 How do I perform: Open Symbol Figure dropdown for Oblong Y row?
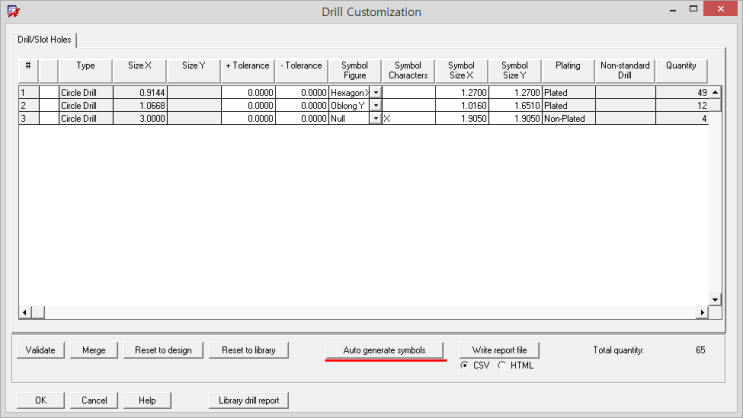point(375,106)
